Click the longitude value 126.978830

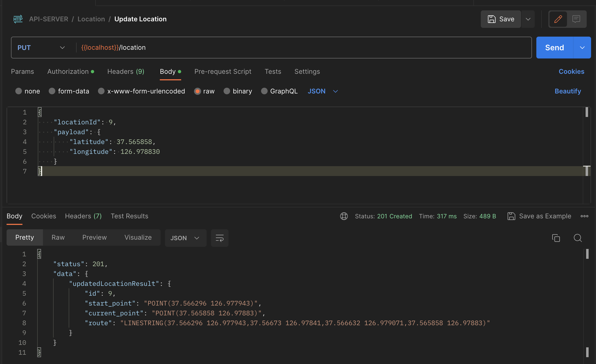click(x=140, y=152)
